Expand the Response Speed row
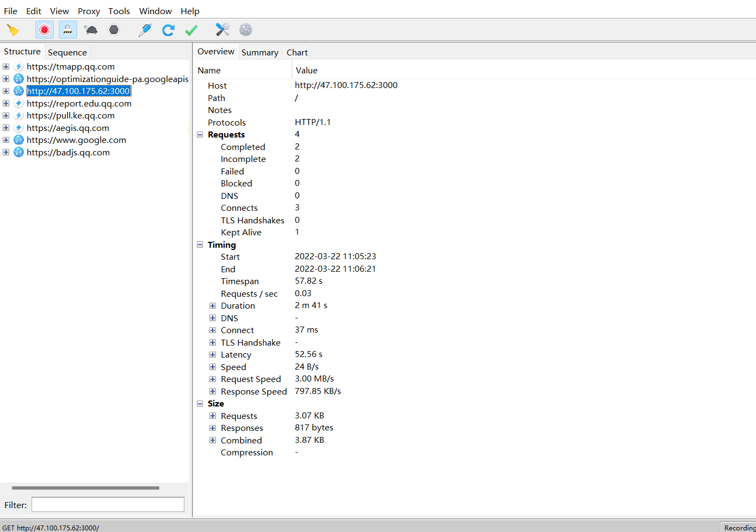 click(213, 392)
